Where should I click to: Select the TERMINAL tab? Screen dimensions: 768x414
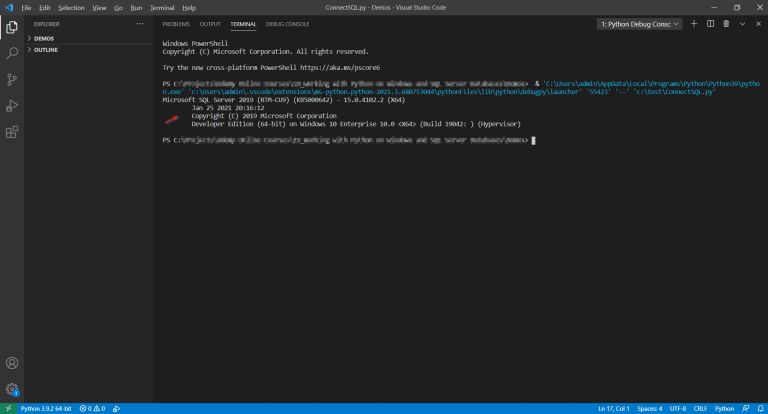(243, 24)
